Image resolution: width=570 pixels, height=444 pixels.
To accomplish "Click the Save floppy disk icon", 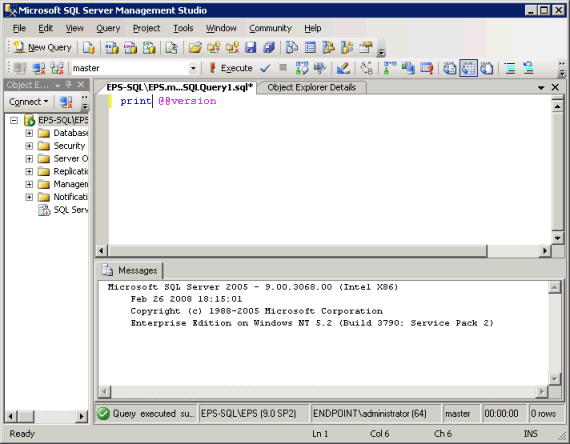I will (250, 47).
